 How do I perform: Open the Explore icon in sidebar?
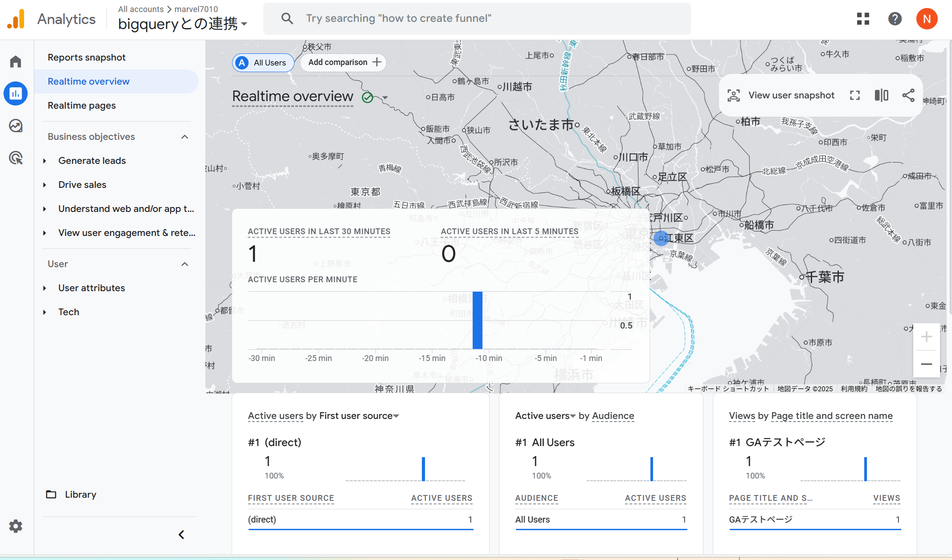(x=16, y=126)
